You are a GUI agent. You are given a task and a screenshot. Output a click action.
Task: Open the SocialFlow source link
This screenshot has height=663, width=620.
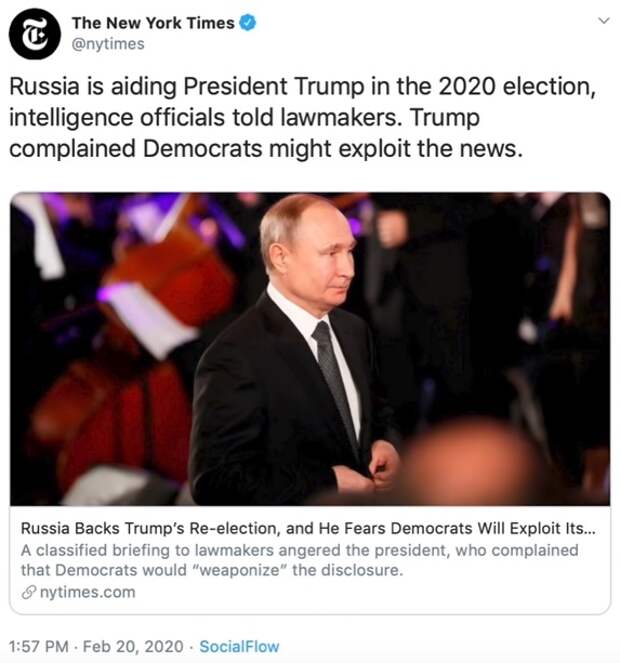[239, 646]
